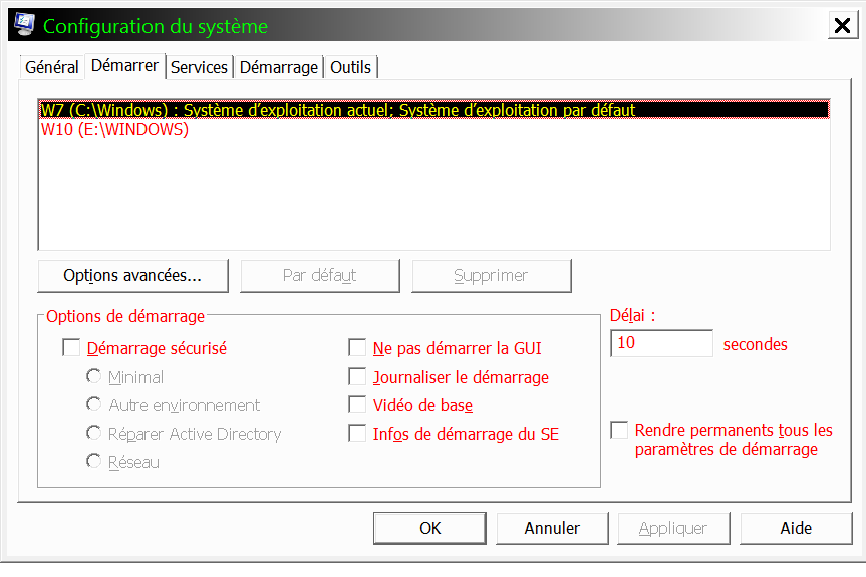Screen dimensions: 866x577
Task: Switch to the Général tab
Action: click(x=51, y=67)
